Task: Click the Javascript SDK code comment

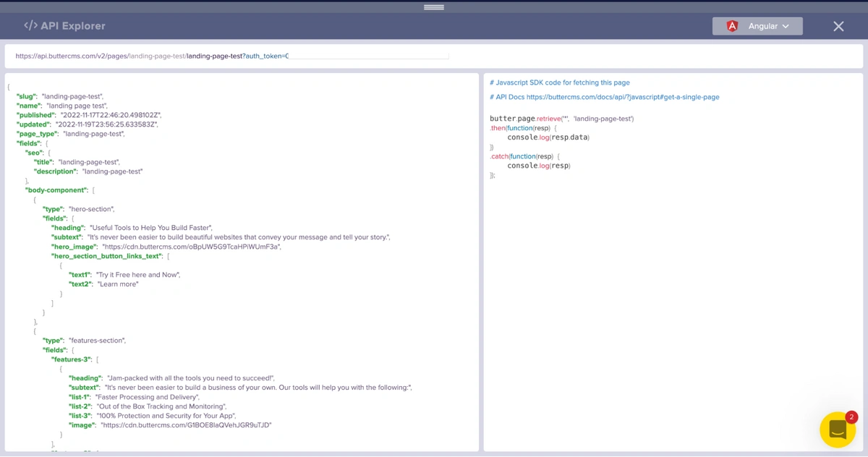Action: tap(560, 82)
